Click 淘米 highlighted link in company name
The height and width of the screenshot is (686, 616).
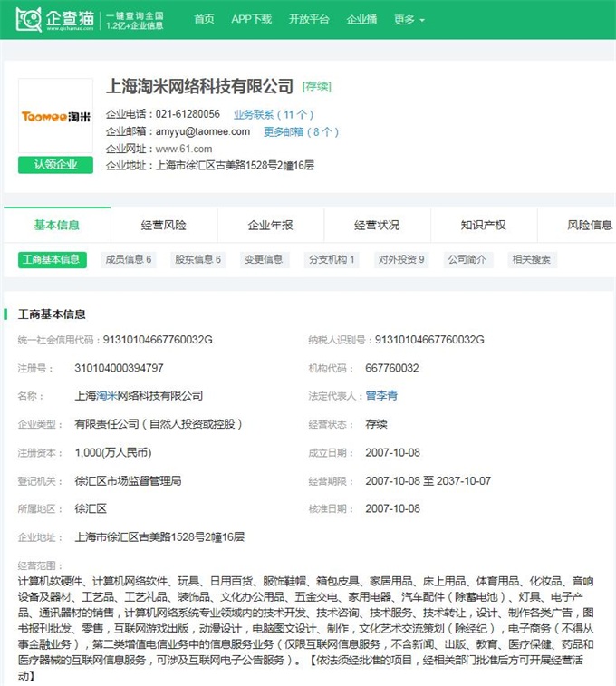click(107, 396)
